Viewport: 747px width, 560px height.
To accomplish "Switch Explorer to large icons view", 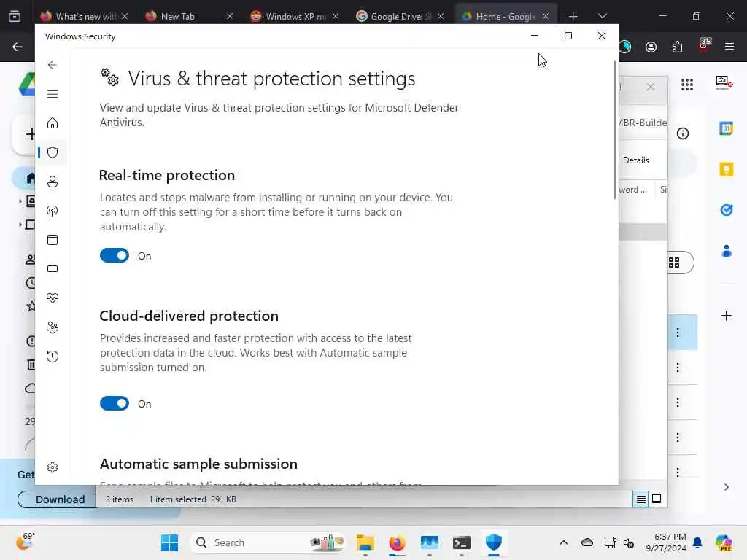I will pos(657,499).
